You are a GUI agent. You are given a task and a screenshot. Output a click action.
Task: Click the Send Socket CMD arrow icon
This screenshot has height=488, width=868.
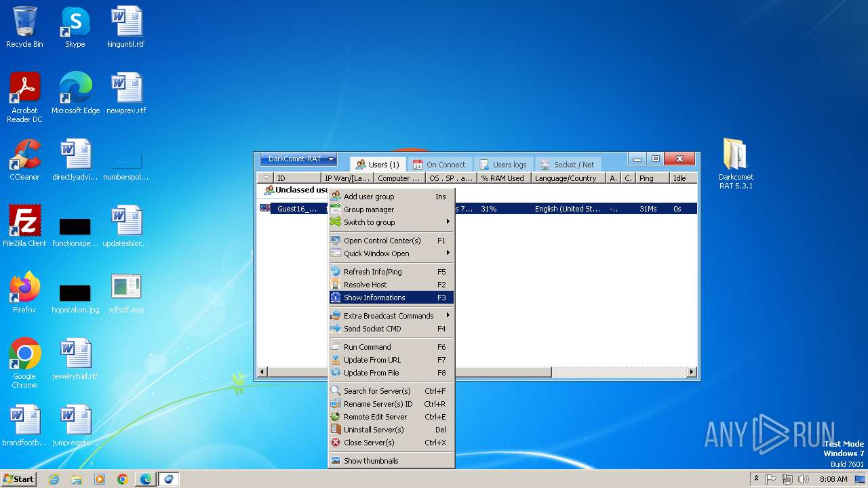coord(335,329)
